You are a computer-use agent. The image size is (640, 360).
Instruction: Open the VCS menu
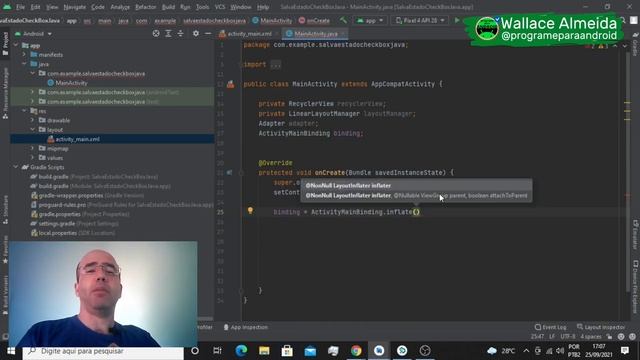220,7
